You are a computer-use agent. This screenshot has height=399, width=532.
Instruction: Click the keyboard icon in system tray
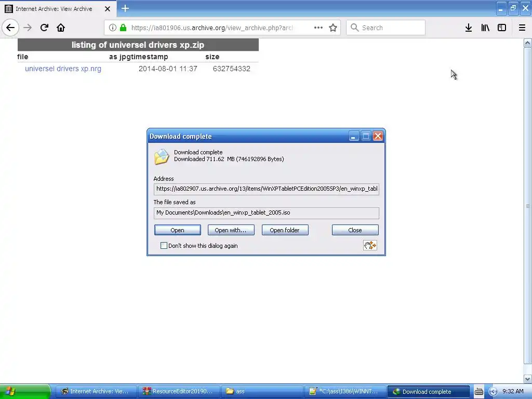[x=478, y=392]
